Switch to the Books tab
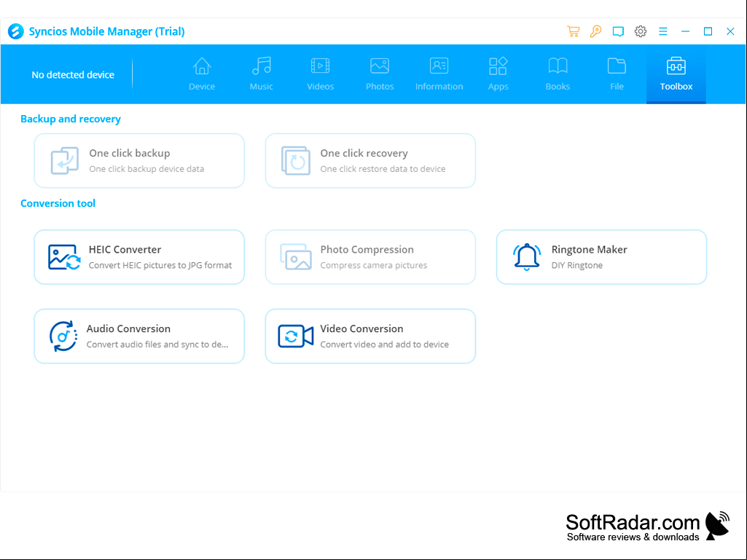Viewport: 747px width, 560px height. [x=558, y=74]
